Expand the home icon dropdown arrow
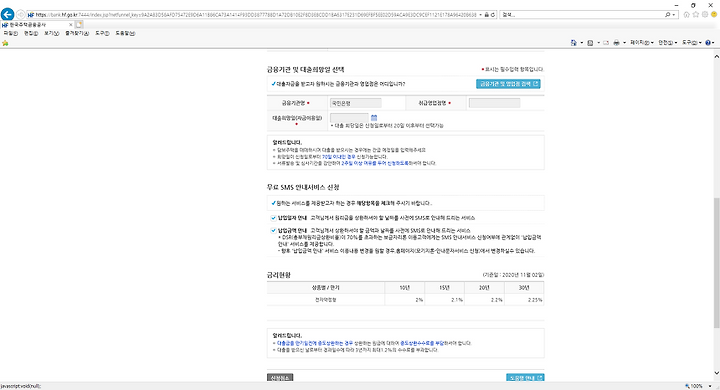 pos(581,43)
